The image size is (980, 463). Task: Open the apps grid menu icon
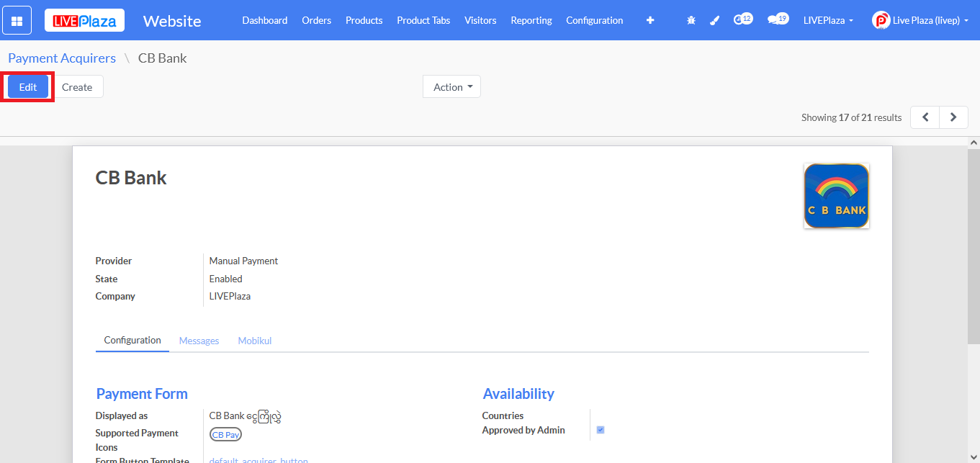pyautogui.click(x=17, y=20)
